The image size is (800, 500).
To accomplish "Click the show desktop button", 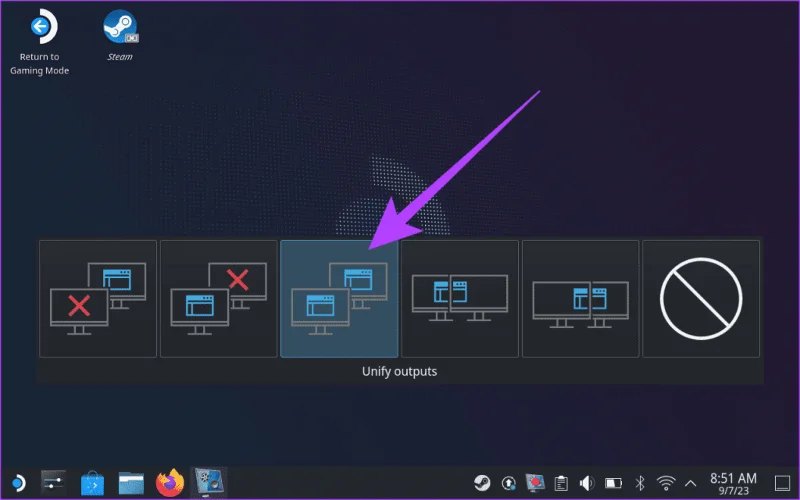I will pyautogui.click(x=782, y=483).
